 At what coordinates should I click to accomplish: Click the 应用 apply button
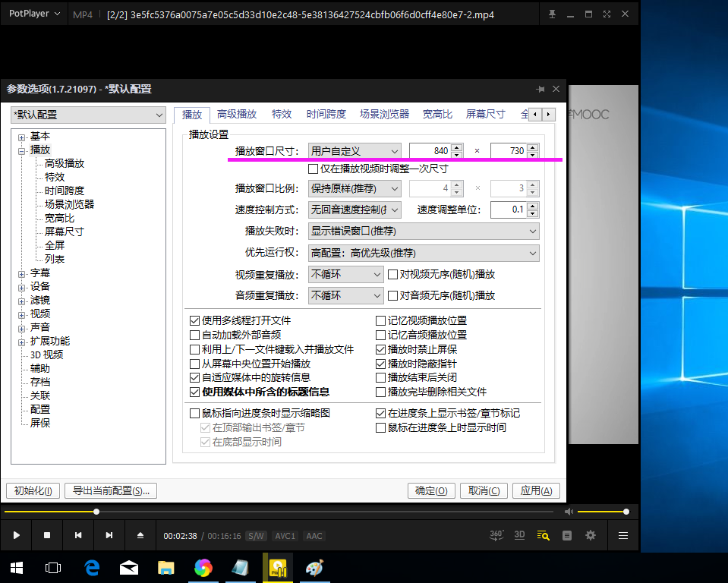click(536, 490)
